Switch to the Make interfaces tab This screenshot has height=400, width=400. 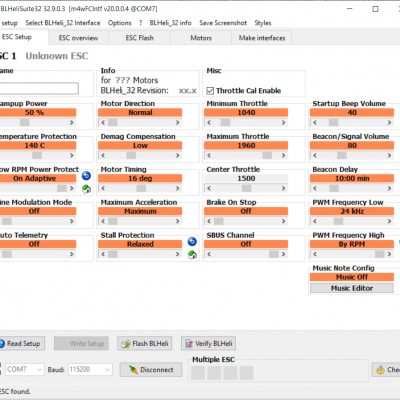tap(262, 38)
